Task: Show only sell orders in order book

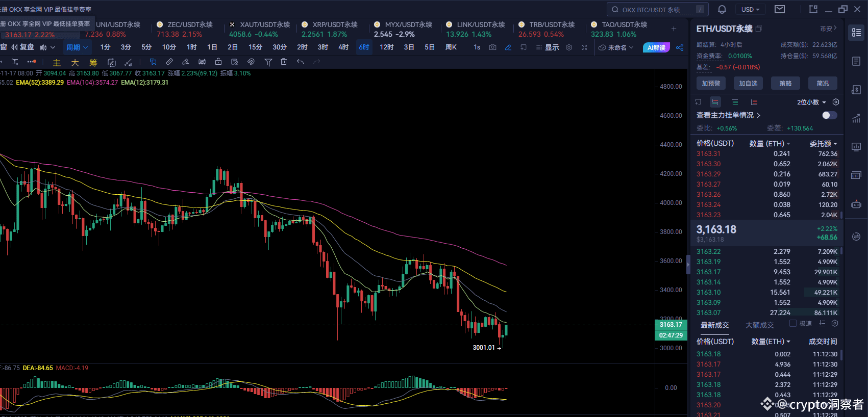Action: [754, 102]
